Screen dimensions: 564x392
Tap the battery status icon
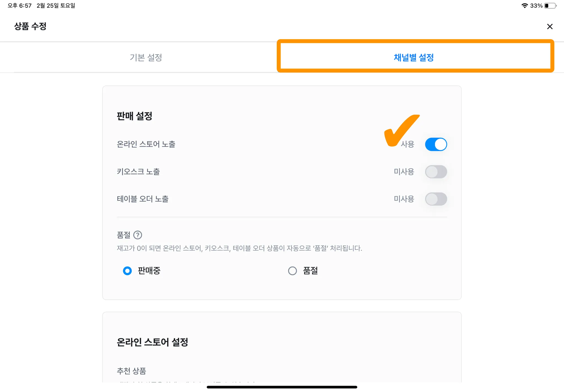550,6
